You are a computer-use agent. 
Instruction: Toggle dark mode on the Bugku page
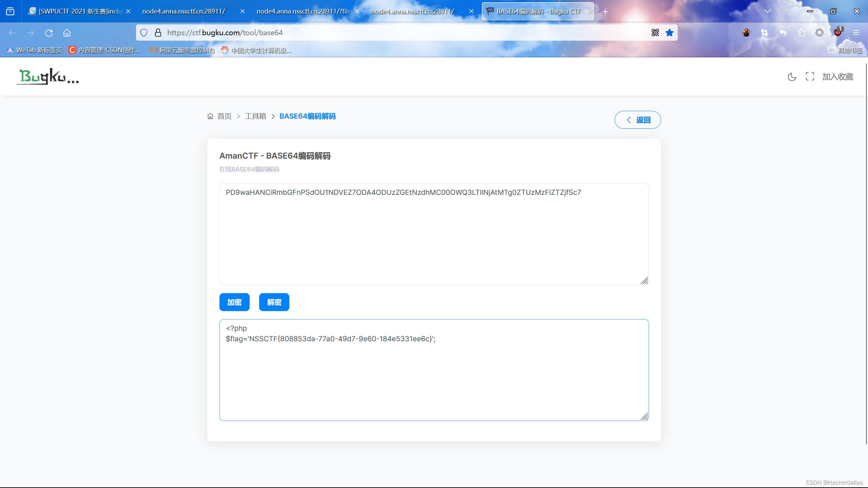pos(792,77)
